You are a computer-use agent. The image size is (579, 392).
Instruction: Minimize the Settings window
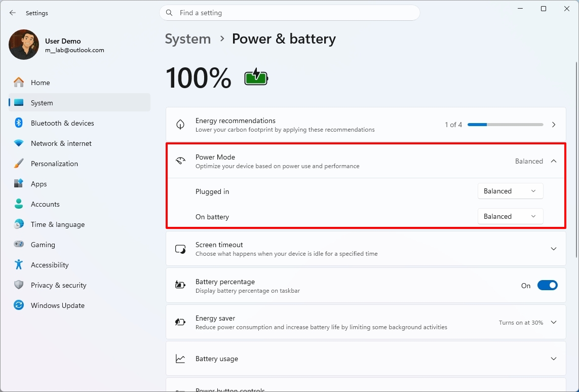tap(520, 9)
